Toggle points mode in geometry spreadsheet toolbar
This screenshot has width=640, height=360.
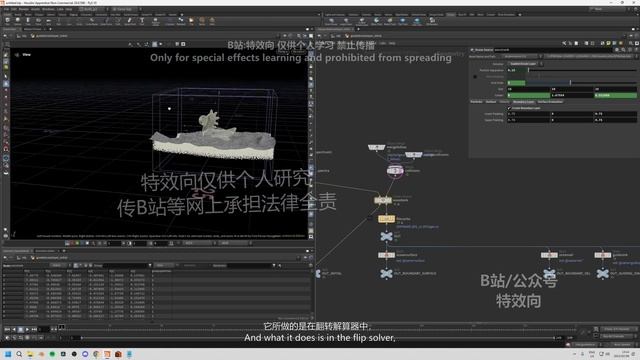(x=76, y=265)
